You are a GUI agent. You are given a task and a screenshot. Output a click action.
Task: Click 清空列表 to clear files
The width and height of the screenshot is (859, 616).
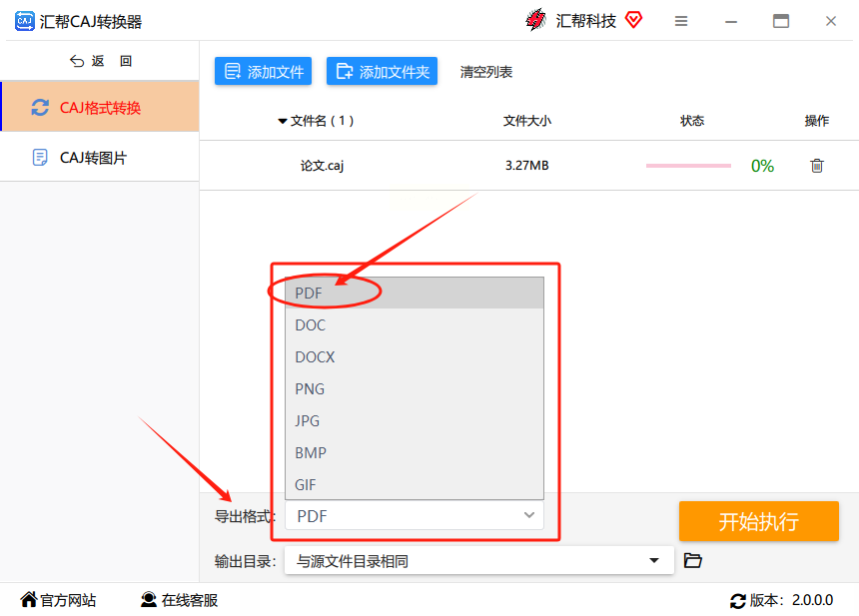point(485,72)
